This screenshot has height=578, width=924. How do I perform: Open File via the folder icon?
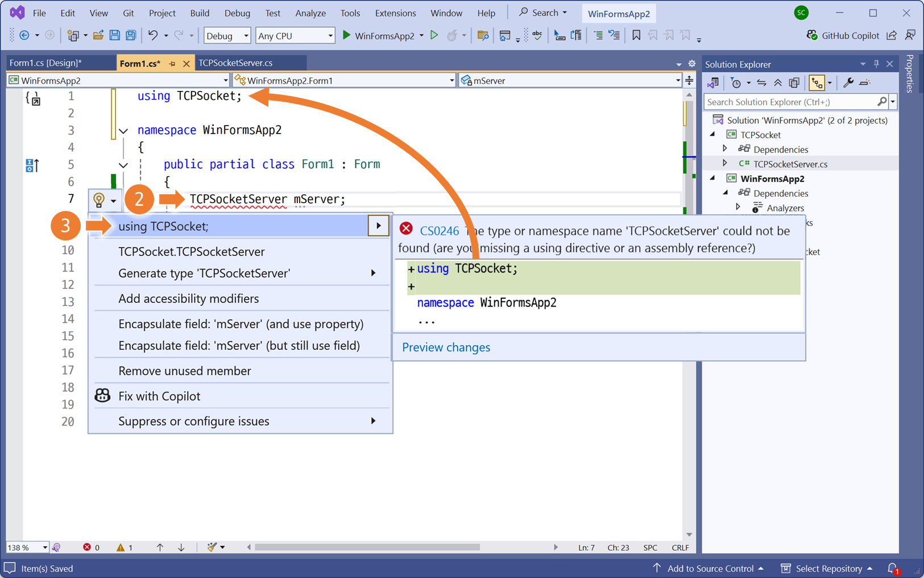pos(98,35)
